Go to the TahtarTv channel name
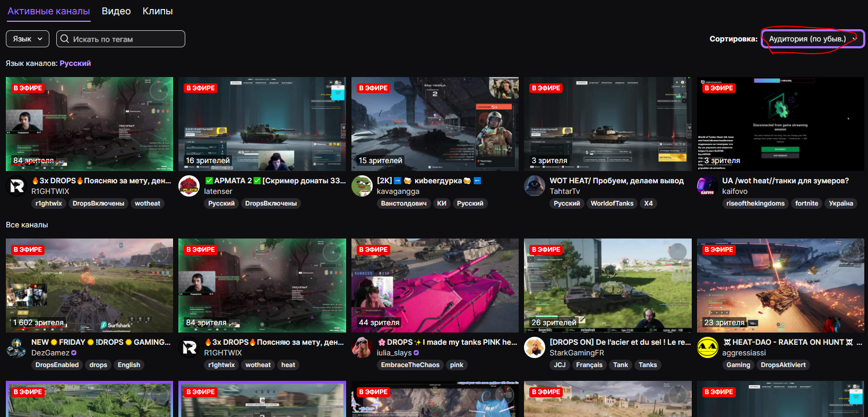Viewport: 868px width, 417px height. (x=565, y=191)
